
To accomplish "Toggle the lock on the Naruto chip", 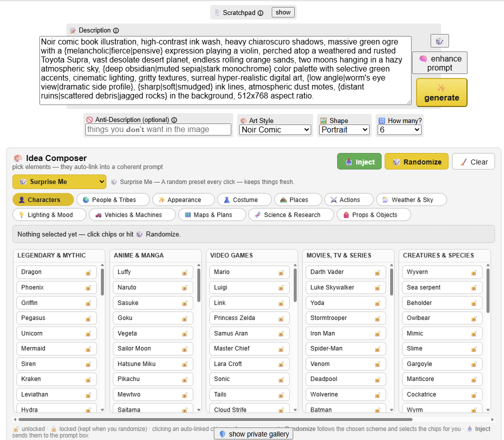I will point(185,288).
